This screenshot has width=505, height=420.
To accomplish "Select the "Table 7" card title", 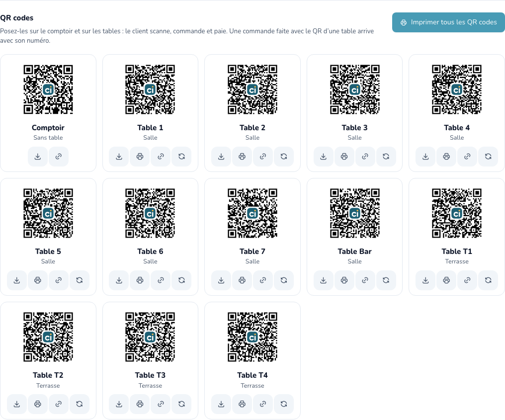I will pos(252,251).
